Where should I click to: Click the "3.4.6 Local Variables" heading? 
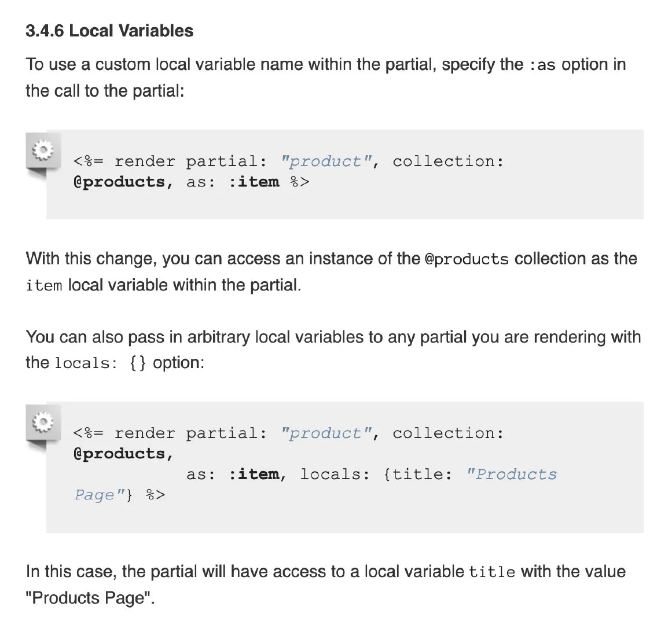(109, 31)
